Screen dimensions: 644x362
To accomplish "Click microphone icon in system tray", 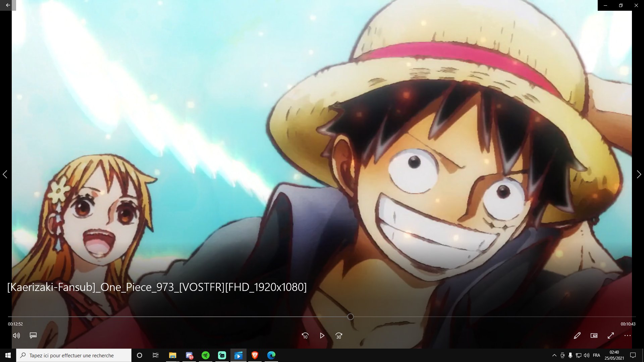I will coord(570,355).
